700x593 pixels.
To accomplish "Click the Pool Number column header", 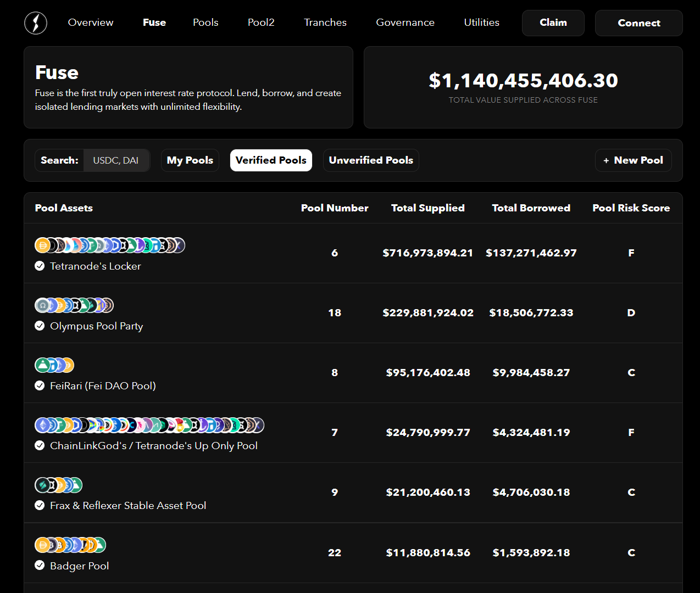I will (335, 208).
